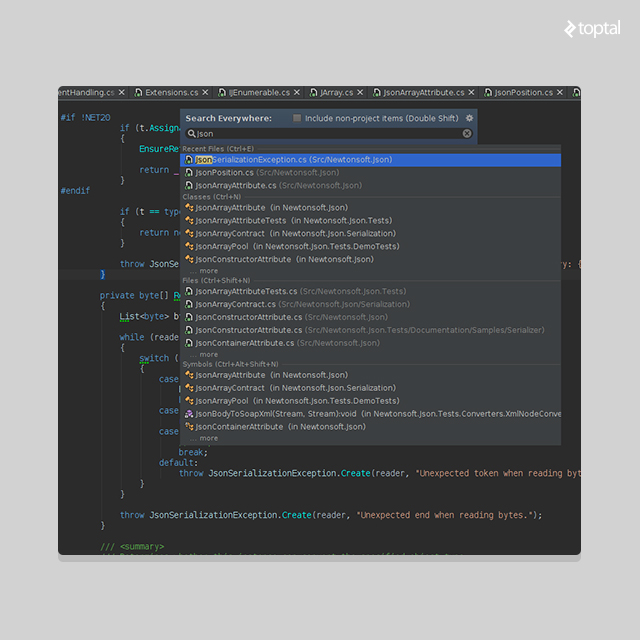Close the JsonPosition.cs tab
640x640 pixels.
[x=560, y=93]
